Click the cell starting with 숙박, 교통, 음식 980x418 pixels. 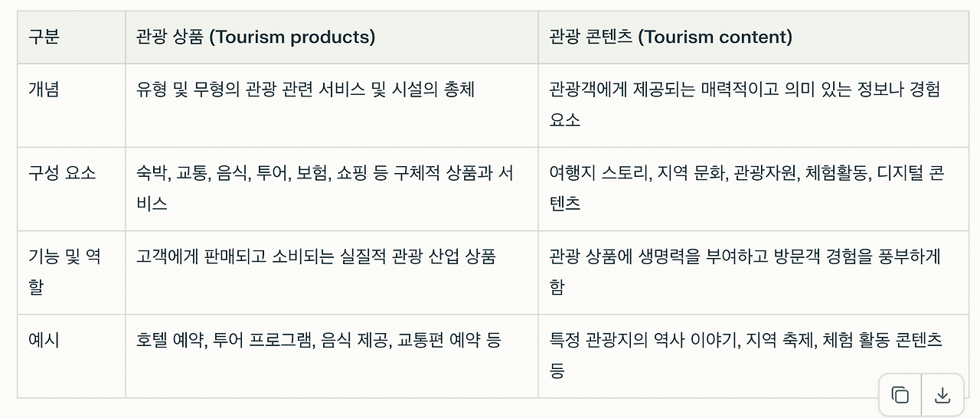[x=332, y=188]
